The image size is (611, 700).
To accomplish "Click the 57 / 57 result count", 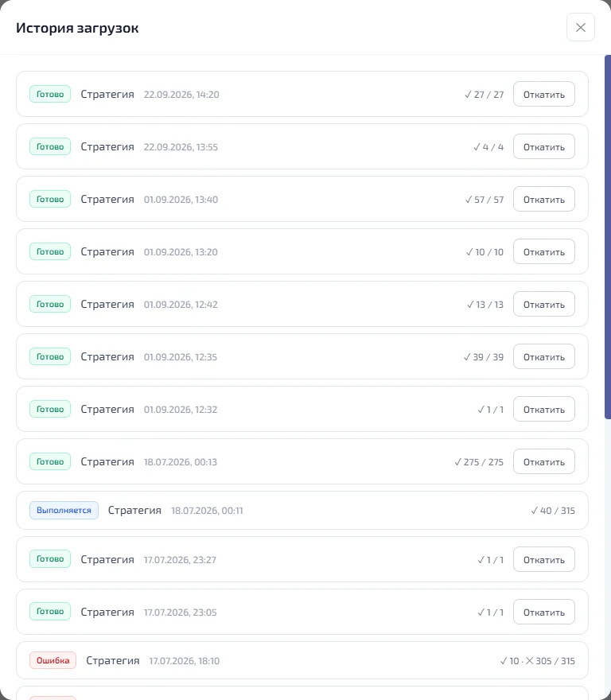I will (485, 200).
